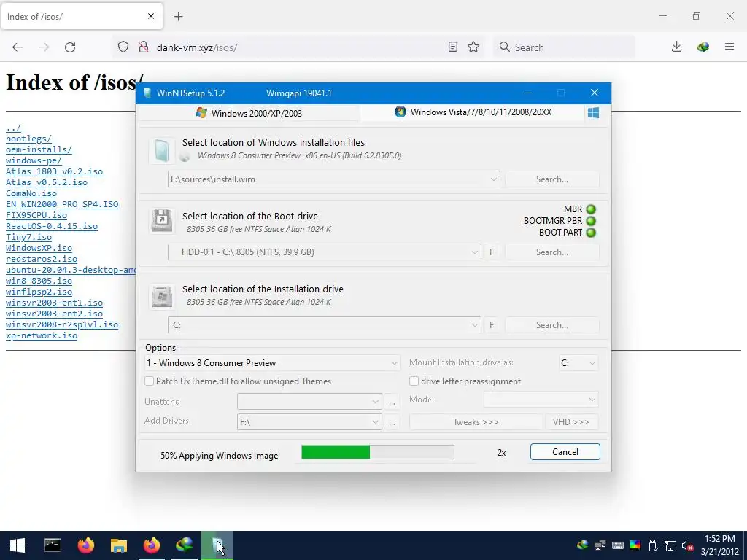Click the Installation drive disk icon
The width and height of the screenshot is (747, 560).
162,296
